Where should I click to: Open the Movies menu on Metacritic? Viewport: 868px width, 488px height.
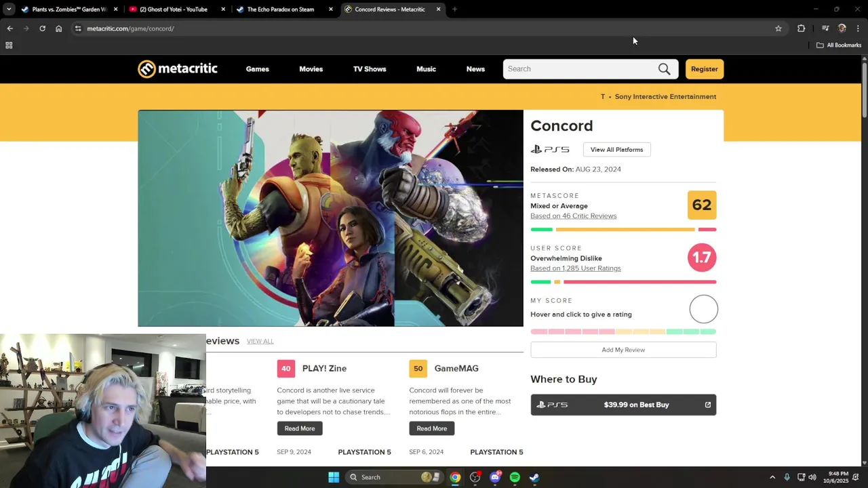click(x=311, y=69)
